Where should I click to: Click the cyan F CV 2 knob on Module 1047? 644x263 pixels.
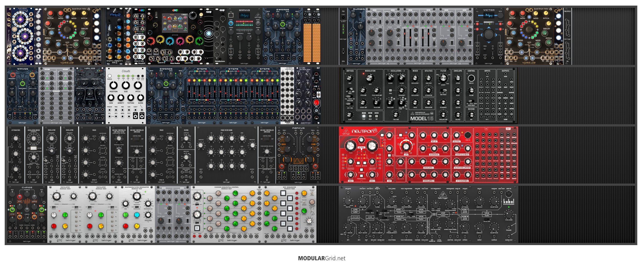click(137, 215)
